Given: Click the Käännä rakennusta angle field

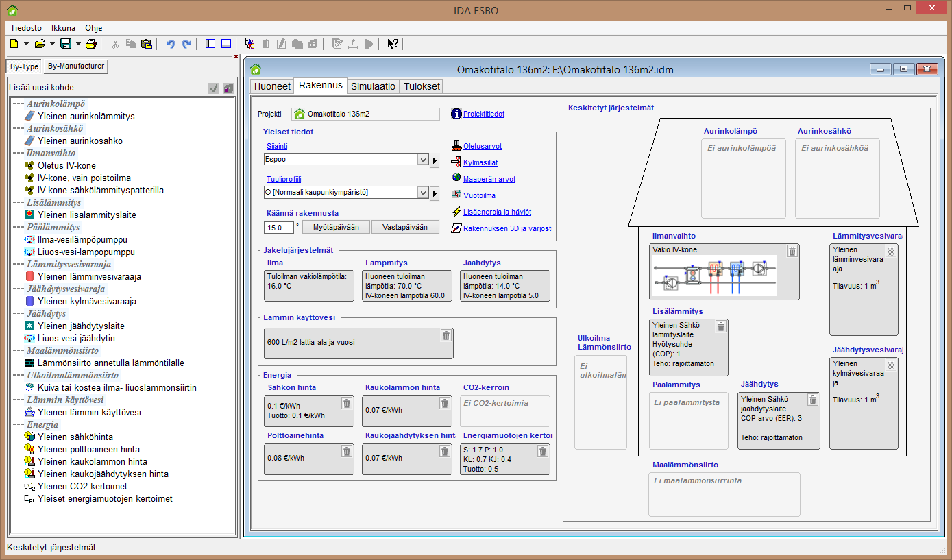Looking at the screenshot, I should point(279,227).
